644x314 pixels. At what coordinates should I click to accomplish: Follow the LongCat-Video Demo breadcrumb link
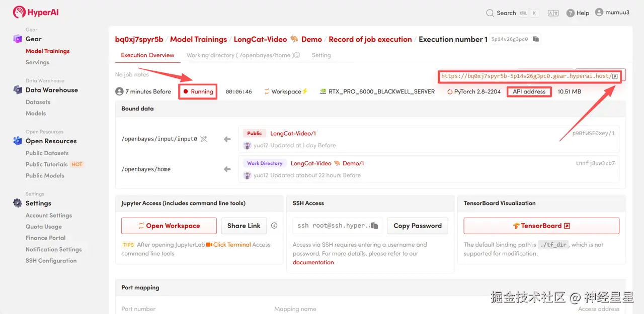coord(278,39)
